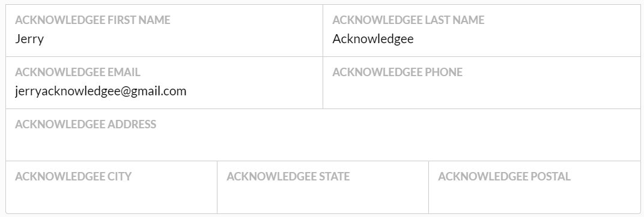Focus the Acknowledgee First Name input field
This screenshot has width=644, height=217.
(x=164, y=31)
